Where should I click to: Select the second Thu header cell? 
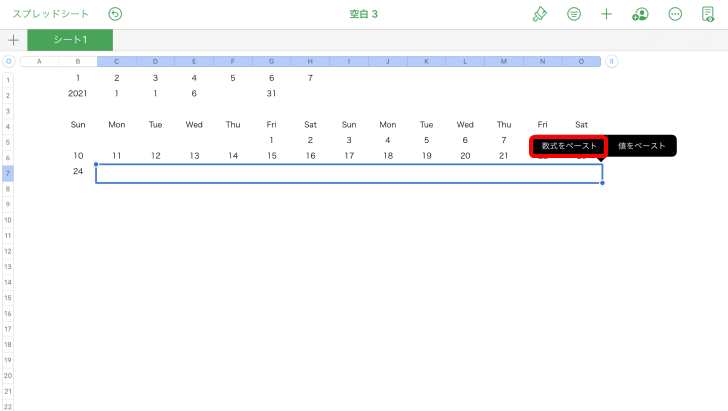[504, 124]
